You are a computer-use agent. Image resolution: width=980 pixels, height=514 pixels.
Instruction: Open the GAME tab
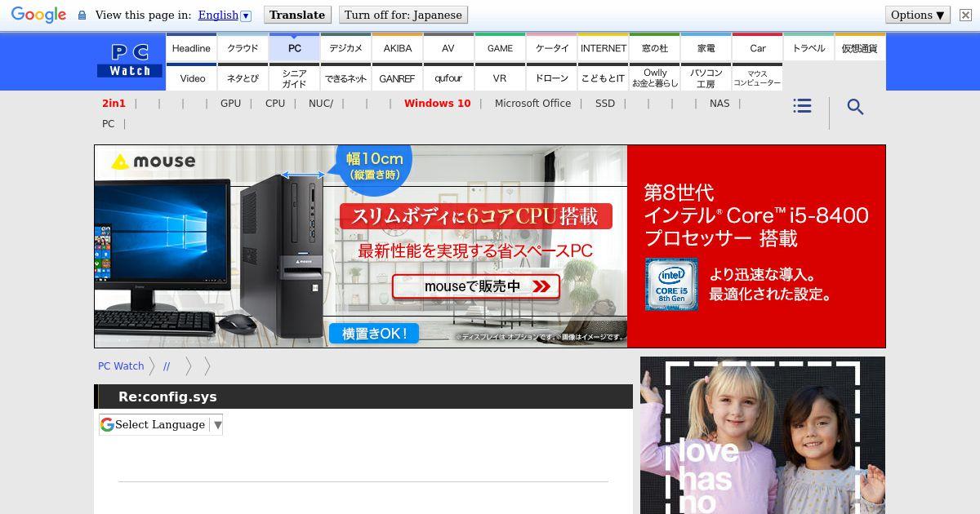coord(500,48)
